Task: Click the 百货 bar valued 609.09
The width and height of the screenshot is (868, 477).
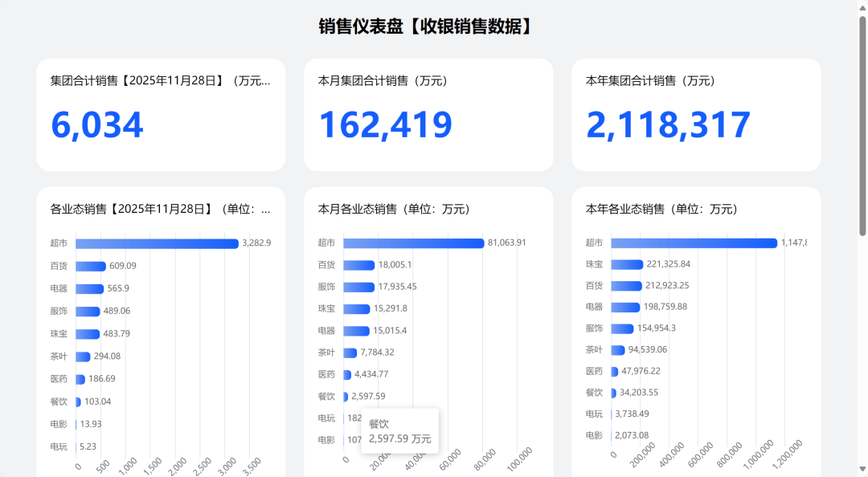Action: pyautogui.click(x=91, y=266)
